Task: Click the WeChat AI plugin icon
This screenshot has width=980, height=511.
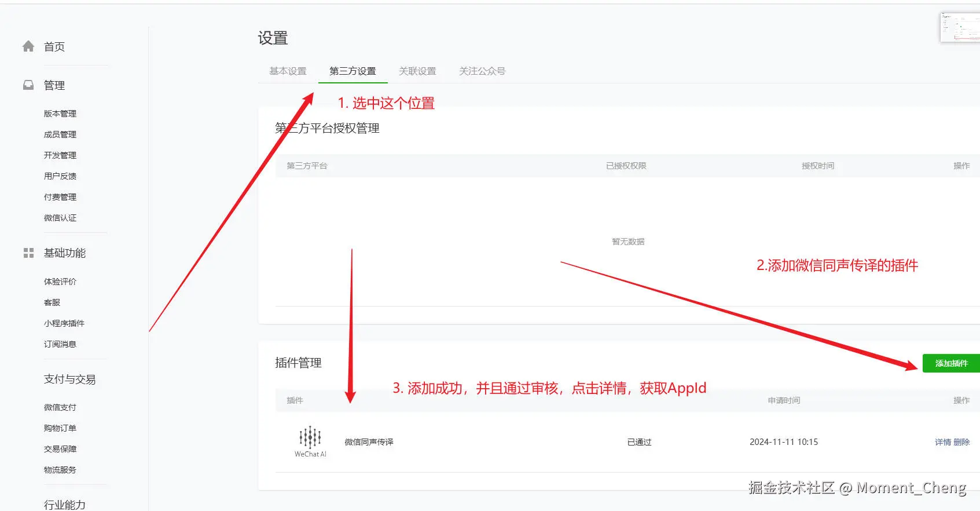Action: click(x=310, y=441)
